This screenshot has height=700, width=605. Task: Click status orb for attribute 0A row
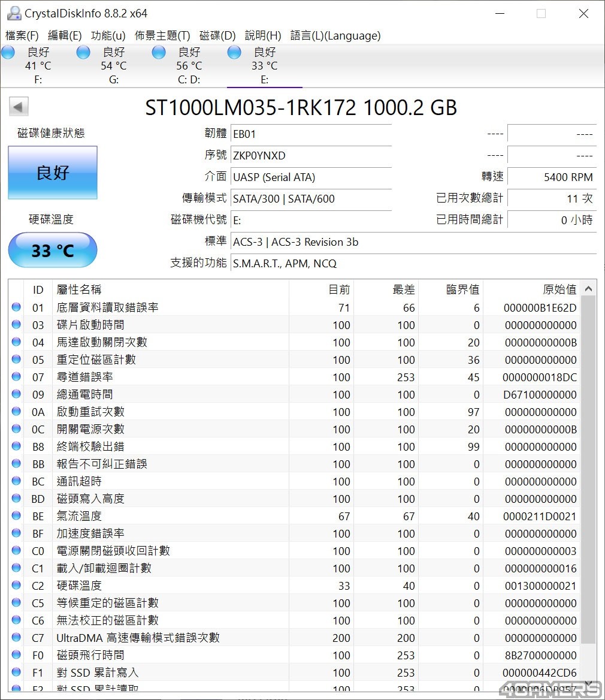pyautogui.click(x=16, y=411)
